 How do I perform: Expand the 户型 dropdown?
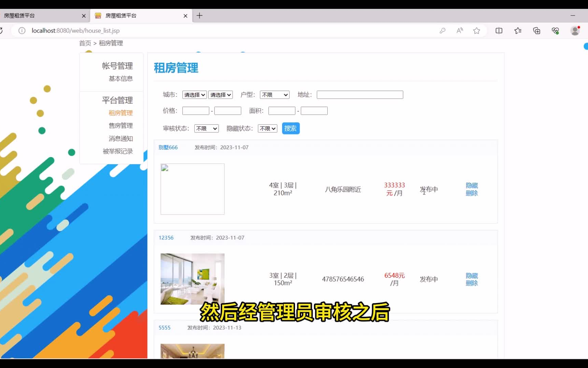click(275, 95)
